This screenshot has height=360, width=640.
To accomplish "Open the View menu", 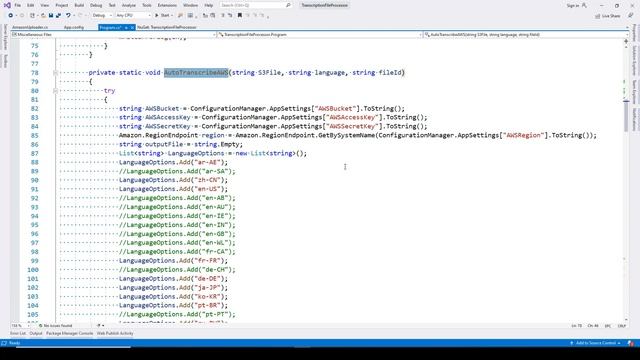I will click(x=44, y=5).
